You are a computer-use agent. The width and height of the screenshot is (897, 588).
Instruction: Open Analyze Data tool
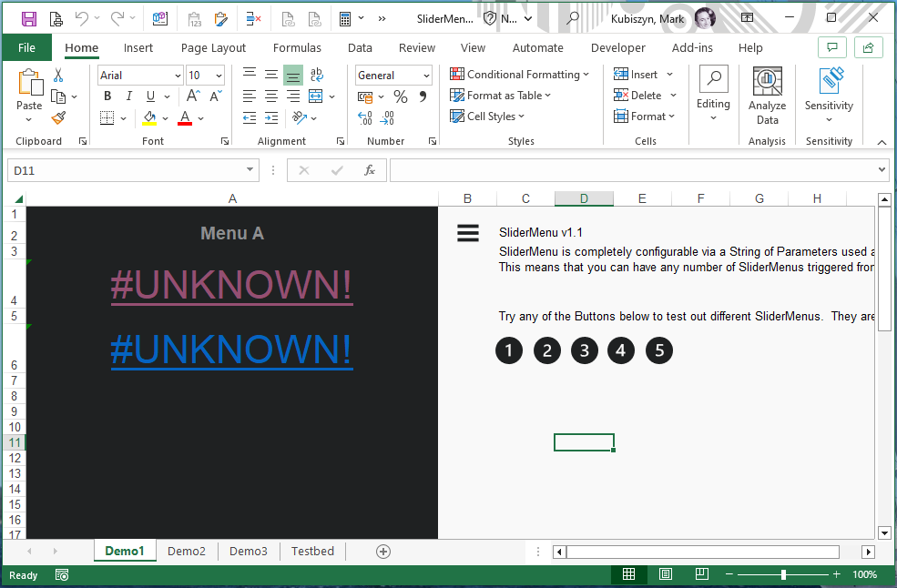(767, 96)
